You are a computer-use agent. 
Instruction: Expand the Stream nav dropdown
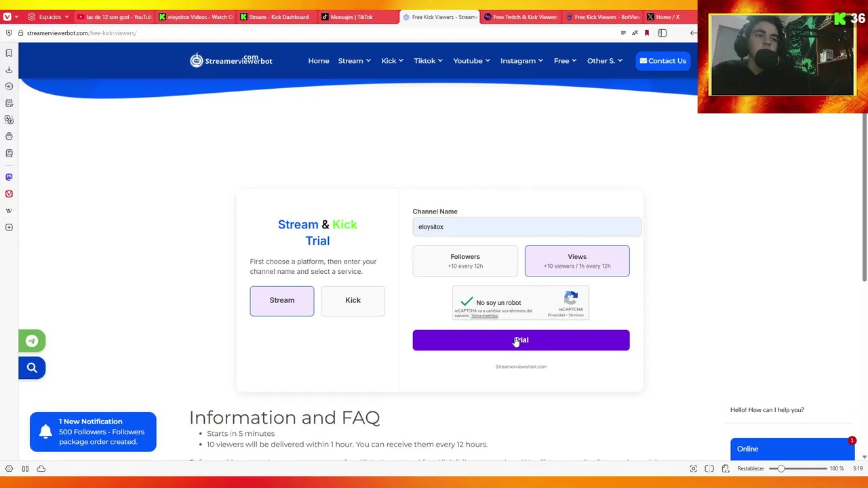click(x=355, y=61)
